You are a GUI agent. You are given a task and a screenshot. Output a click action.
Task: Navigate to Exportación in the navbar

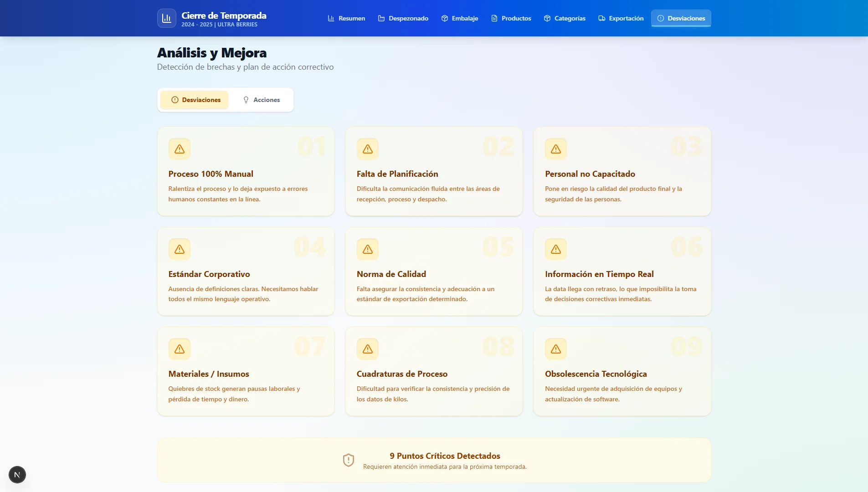coord(621,18)
